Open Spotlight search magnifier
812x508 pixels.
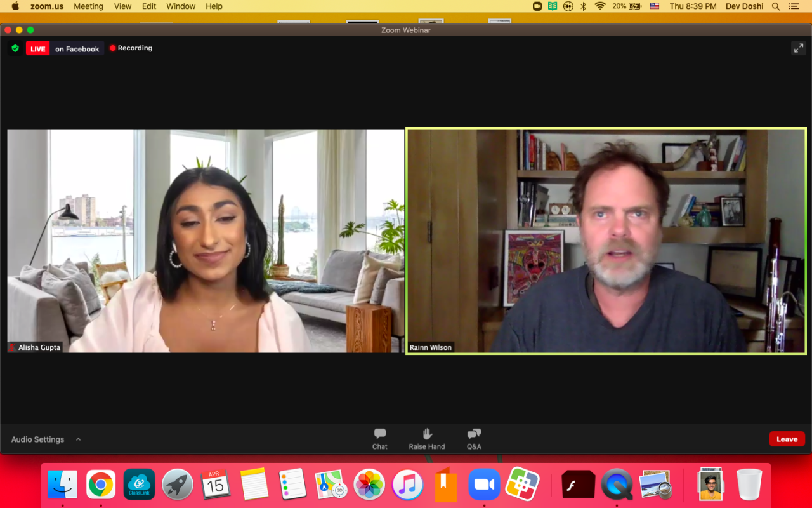pos(776,6)
